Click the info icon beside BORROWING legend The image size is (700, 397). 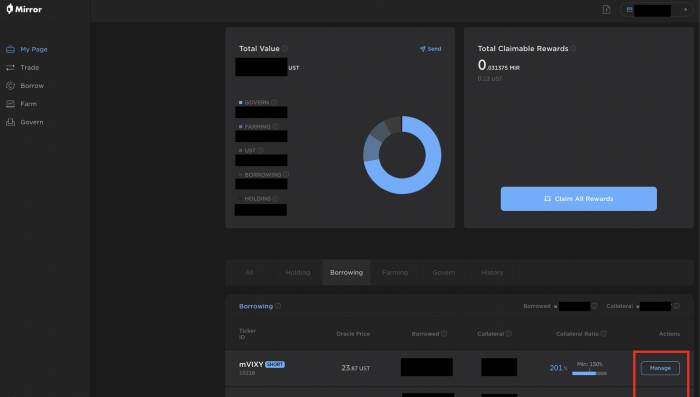pyautogui.click(x=286, y=175)
